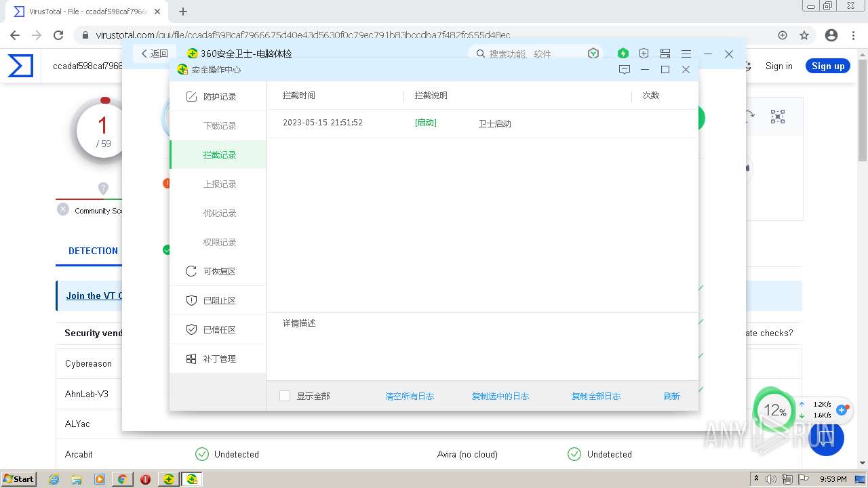Click shield-plus icon in 360 toolbar
868x488 pixels.
pyautogui.click(x=644, y=54)
